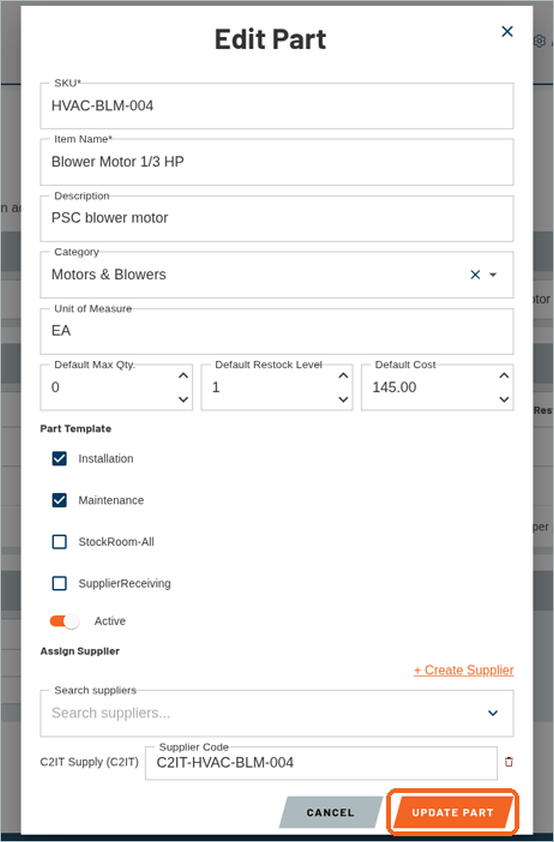Click the SupplierReceiving label text
554x842 pixels.
click(x=125, y=584)
